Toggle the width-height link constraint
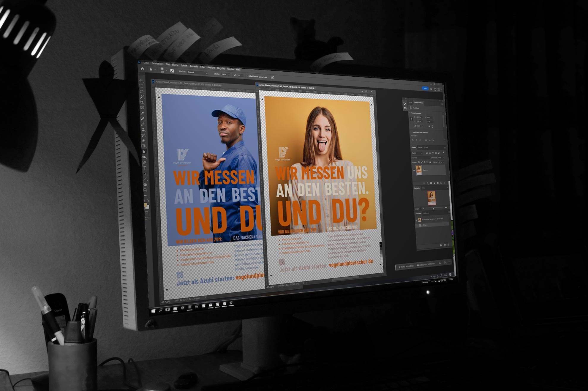 [411, 119]
